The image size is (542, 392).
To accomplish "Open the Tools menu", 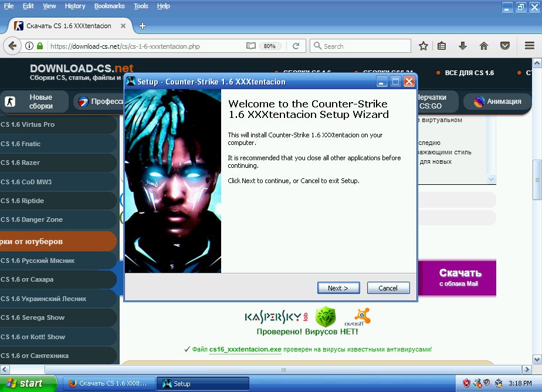I will (x=141, y=6).
